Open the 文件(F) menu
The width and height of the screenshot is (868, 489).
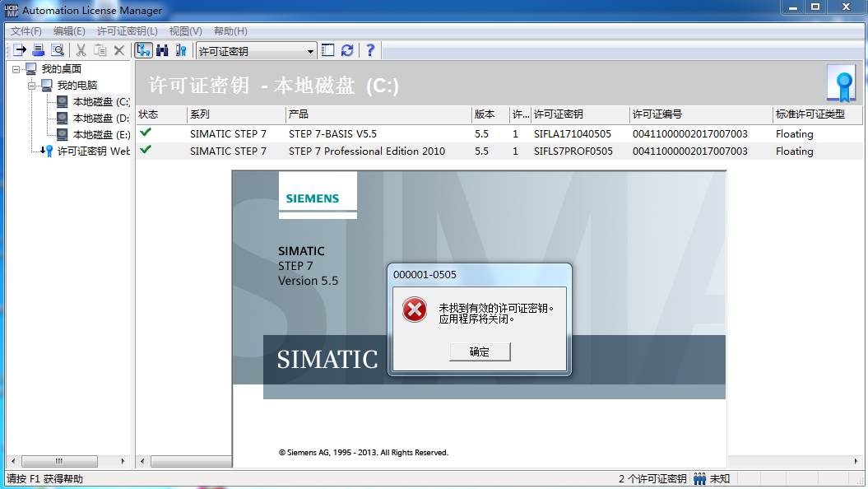click(x=26, y=31)
